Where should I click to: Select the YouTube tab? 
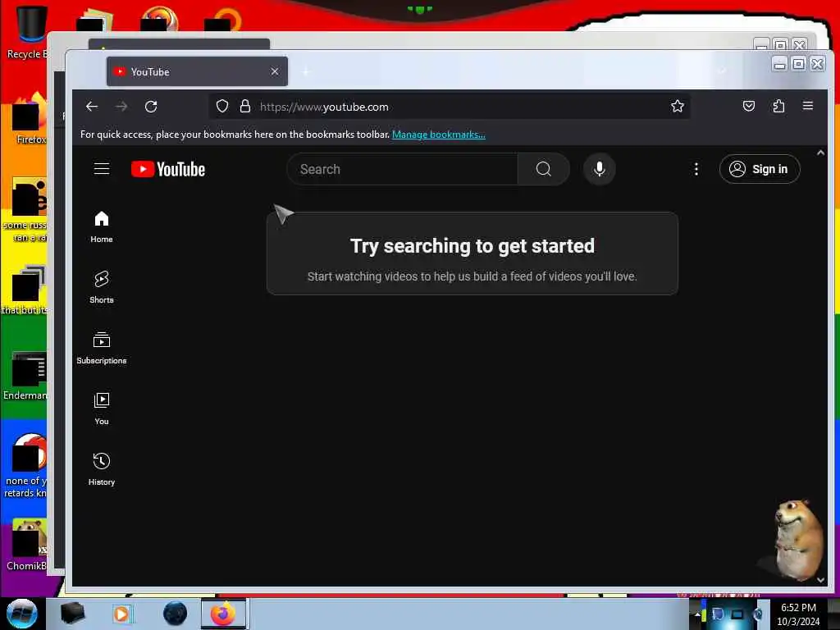tap(197, 72)
